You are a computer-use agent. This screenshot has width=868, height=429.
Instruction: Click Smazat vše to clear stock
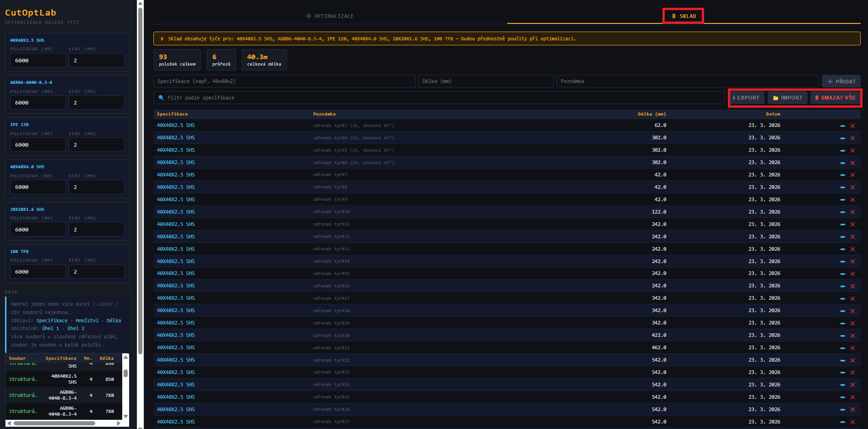(835, 98)
